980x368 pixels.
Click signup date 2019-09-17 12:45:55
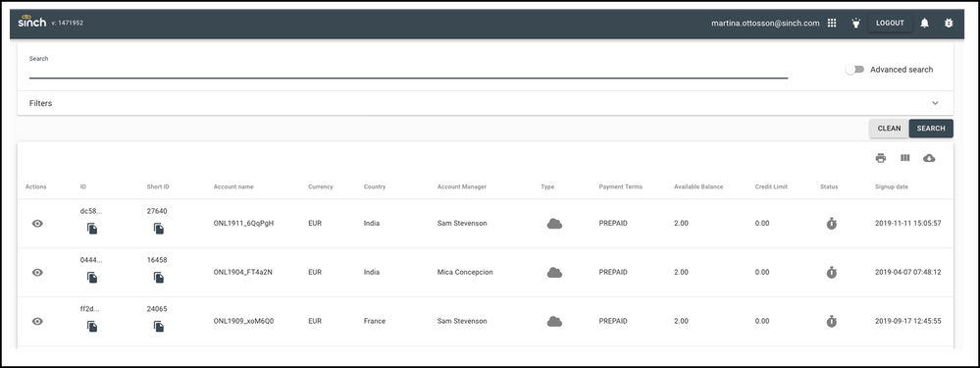pos(908,321)
